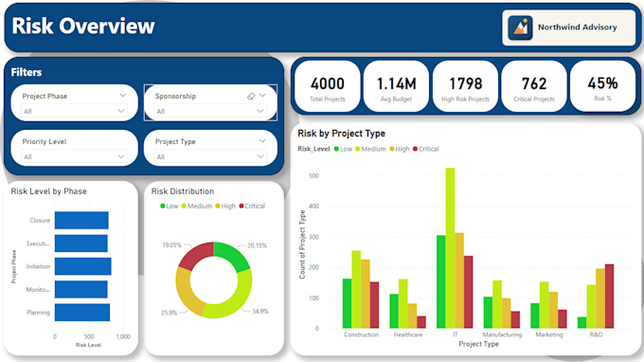Clear Sponsorship filter with eraser icon

tap(251, 96)
